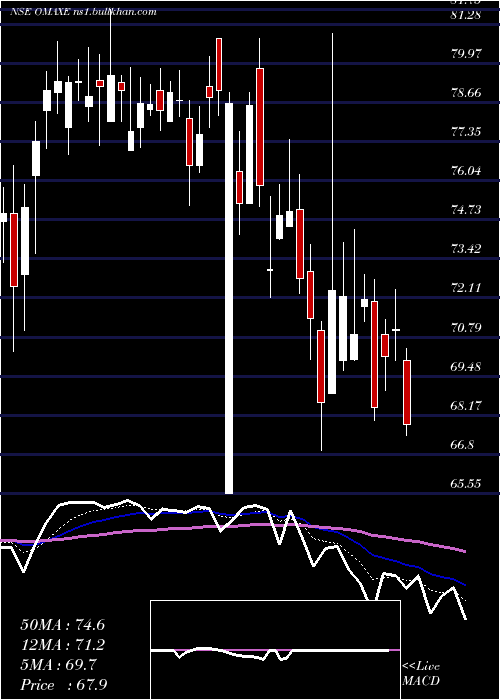
Task: Click the MACD inset chart panel
Action: click(x=275, y=650)
